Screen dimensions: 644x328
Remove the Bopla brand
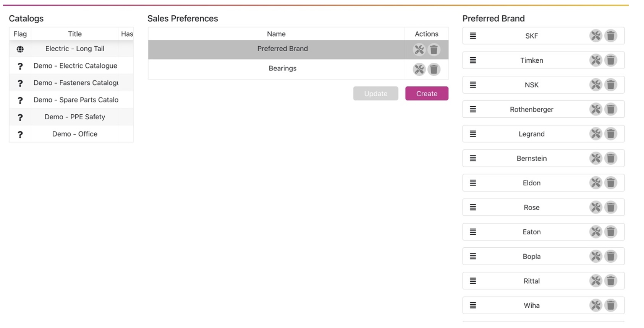611,256
